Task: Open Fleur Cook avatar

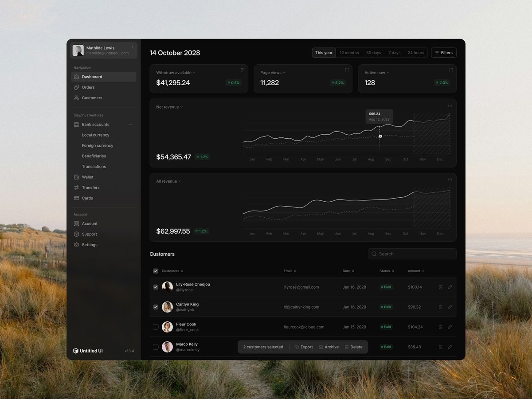Action: [167, 327]
